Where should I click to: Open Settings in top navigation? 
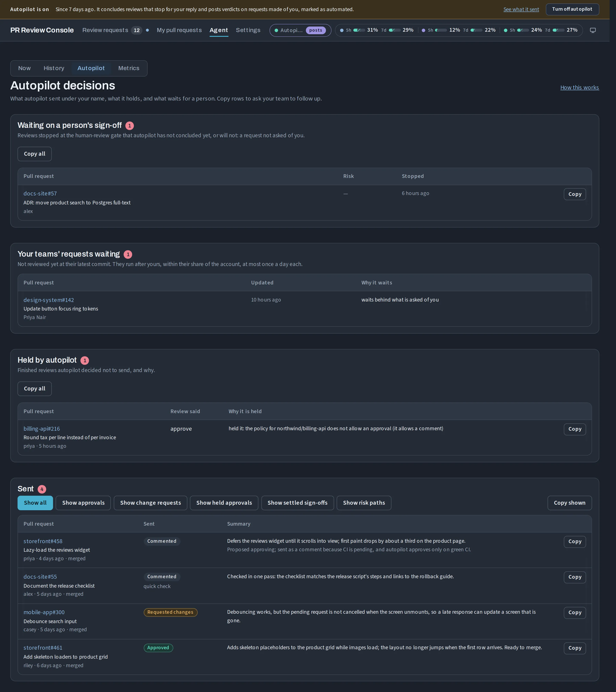pos(248,30)
